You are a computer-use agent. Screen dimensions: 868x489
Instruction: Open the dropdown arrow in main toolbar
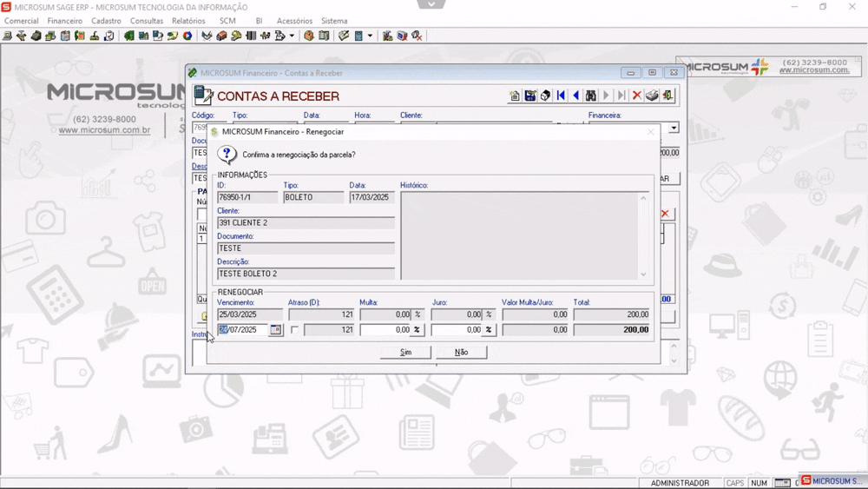coord(292,36)
